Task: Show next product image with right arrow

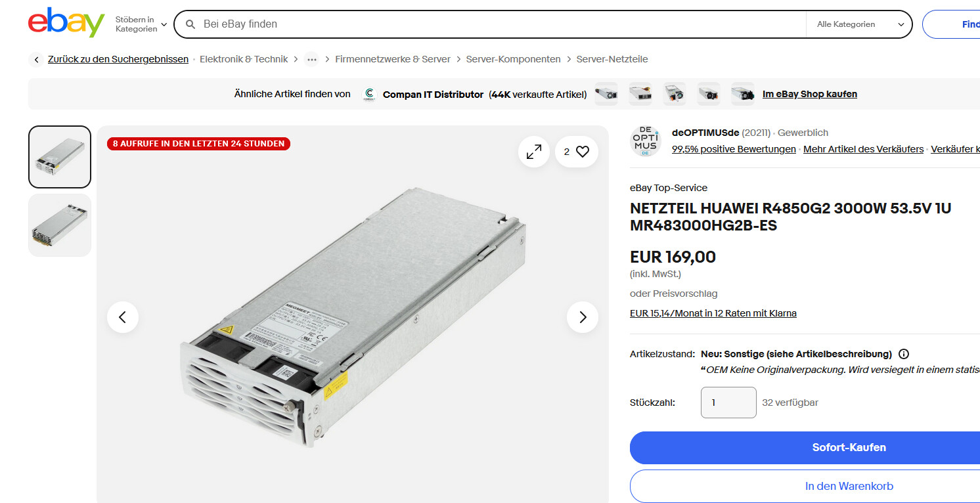Action: [x=583, y=317]
